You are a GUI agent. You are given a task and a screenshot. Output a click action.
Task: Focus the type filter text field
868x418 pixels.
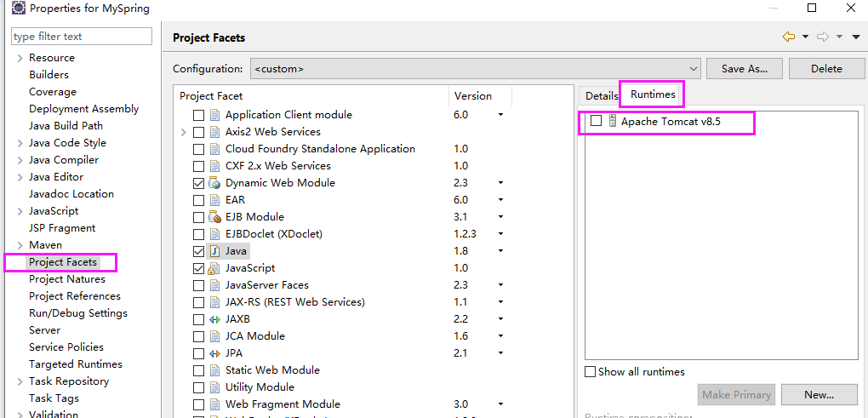coord(82,37)
